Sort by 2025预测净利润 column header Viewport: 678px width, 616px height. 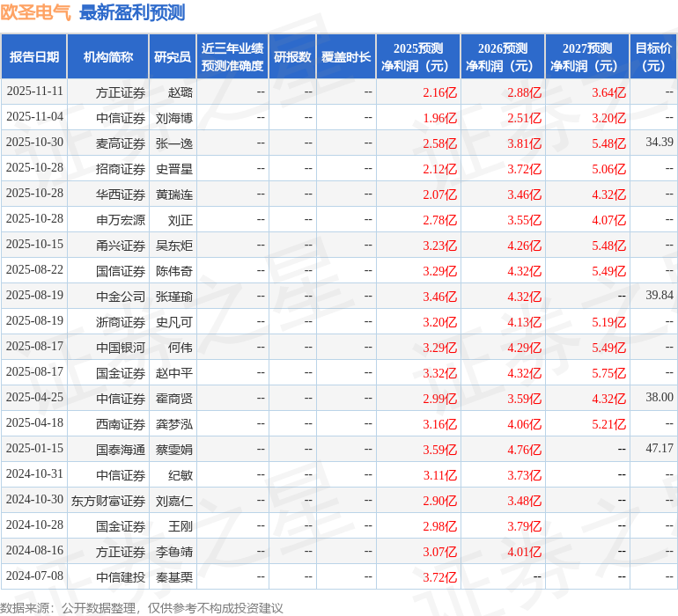click(x=418, y=57)
